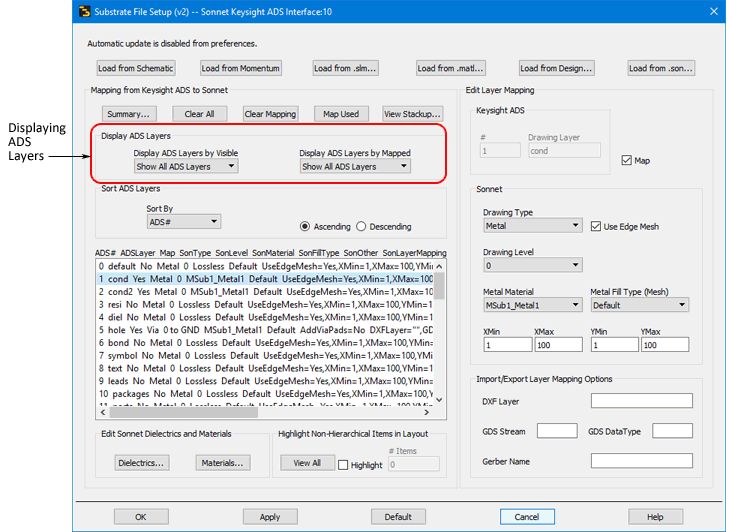
Task: Click the Gerber Name input field
Action: coord(642,461)
